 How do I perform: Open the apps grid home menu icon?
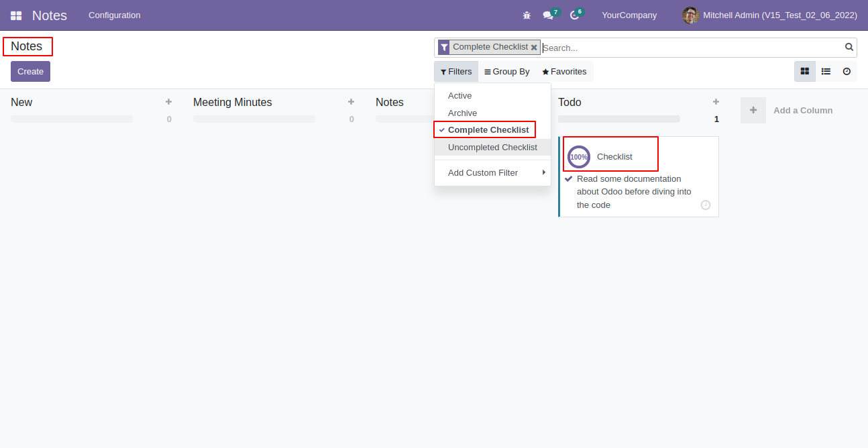(16, 15)
